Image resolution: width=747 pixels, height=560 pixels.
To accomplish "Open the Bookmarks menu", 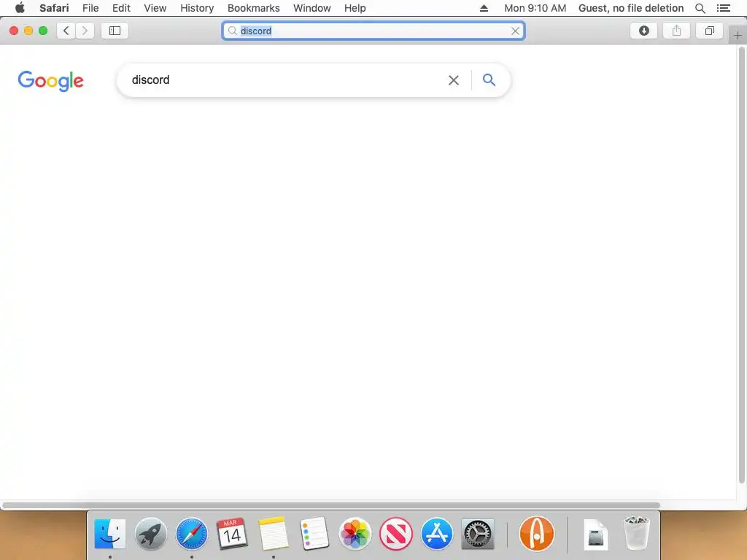I will 253,8.
